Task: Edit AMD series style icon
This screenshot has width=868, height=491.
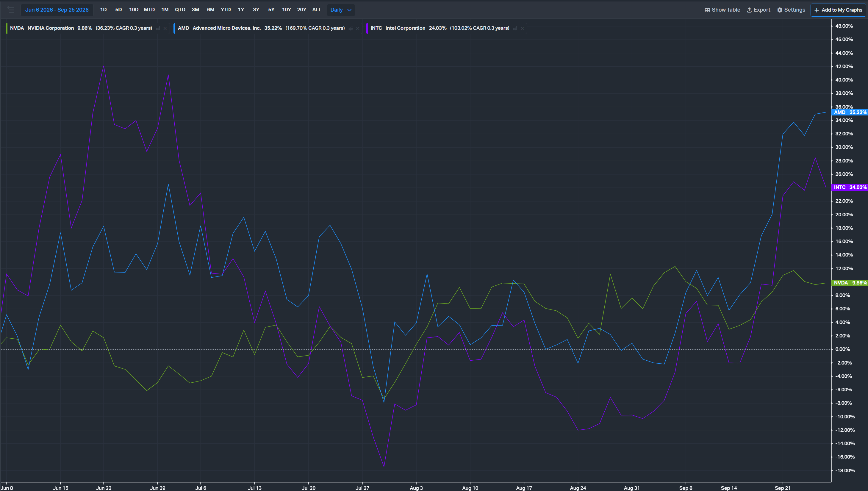Action: (x=351, y=28)
